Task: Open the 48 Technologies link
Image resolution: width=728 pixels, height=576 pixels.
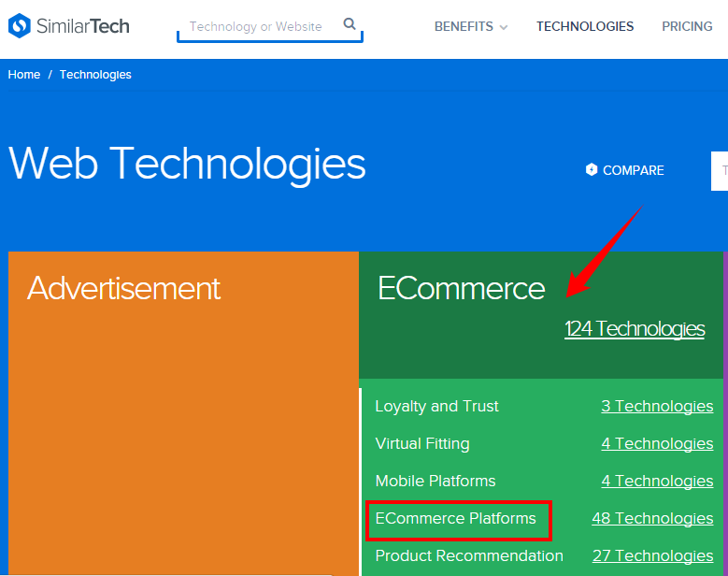Action: click(652, 518)
